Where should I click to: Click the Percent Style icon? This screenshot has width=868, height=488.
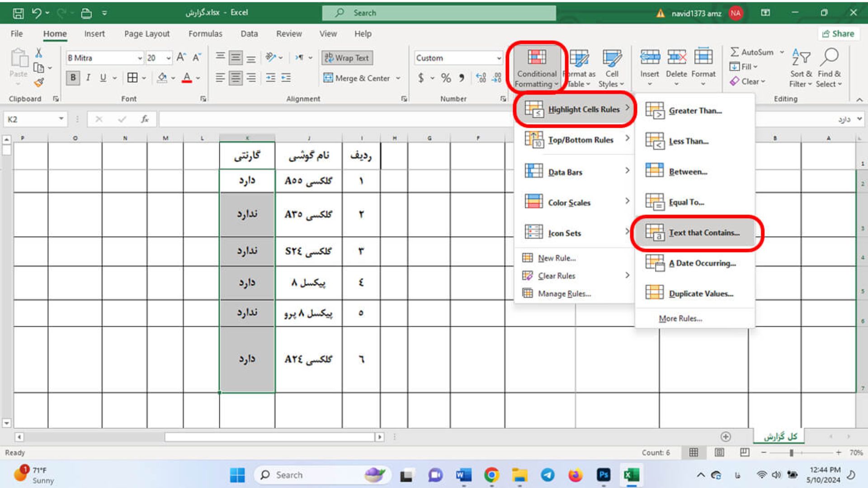tap(446, 78)
